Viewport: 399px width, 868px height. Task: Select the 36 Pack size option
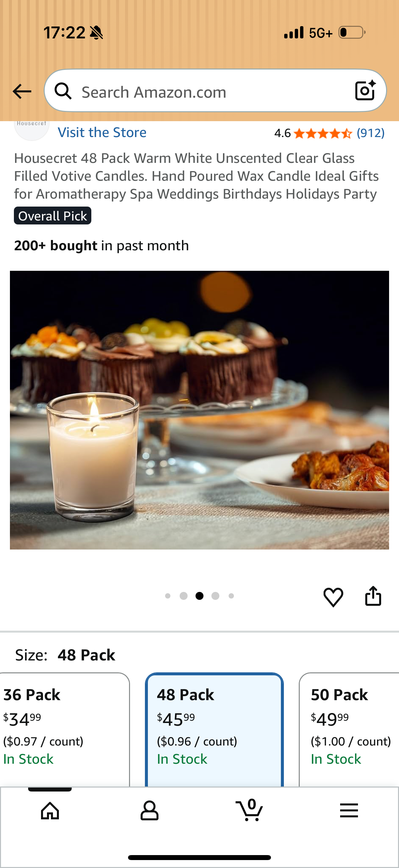(64, 729)
